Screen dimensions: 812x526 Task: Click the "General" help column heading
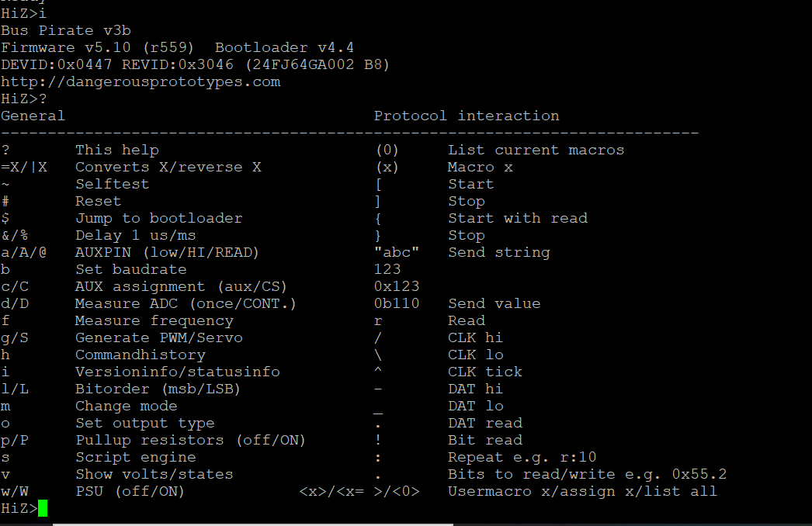[33, 116]
